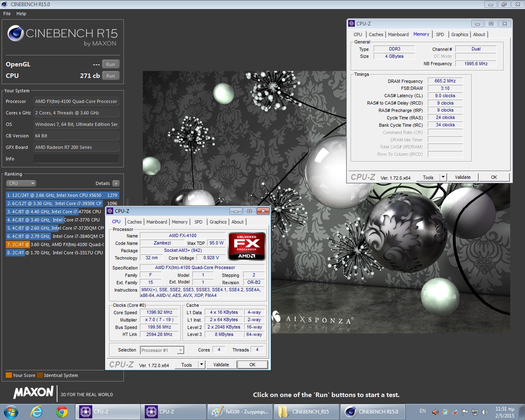525x420 pixels.
Task: Click OK in CPU-Z Memory window
Action: (494, 177)
